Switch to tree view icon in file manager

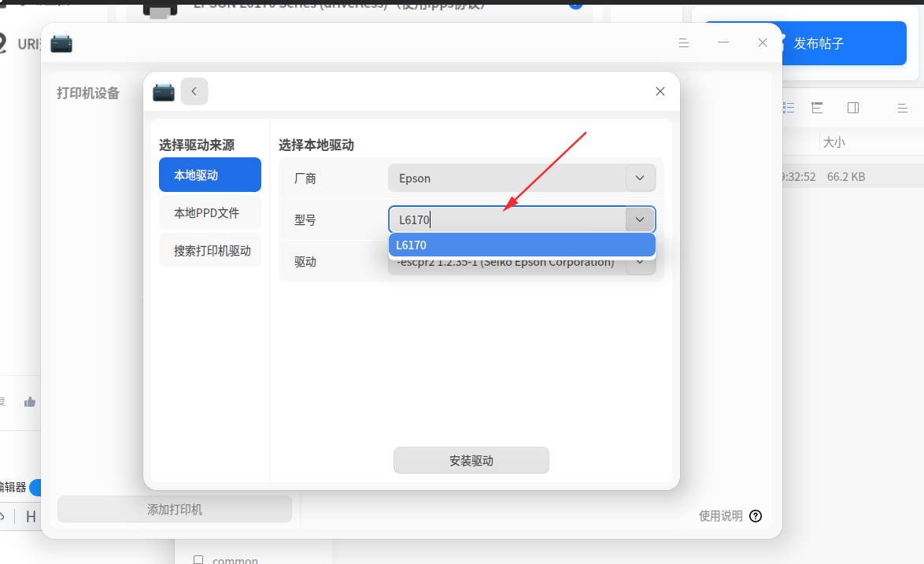coord(817,108)
